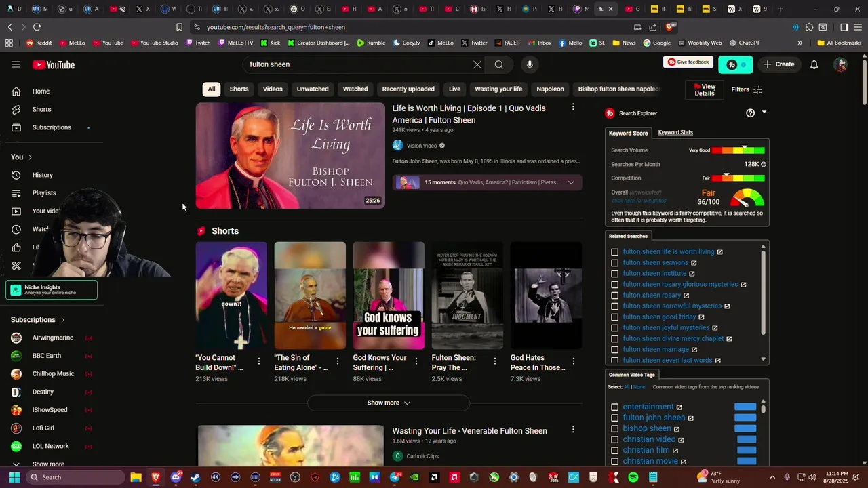Viewport: 868px width, 488px height.
Task: Select the Unwatched filter chip
Action: point(313,89)
